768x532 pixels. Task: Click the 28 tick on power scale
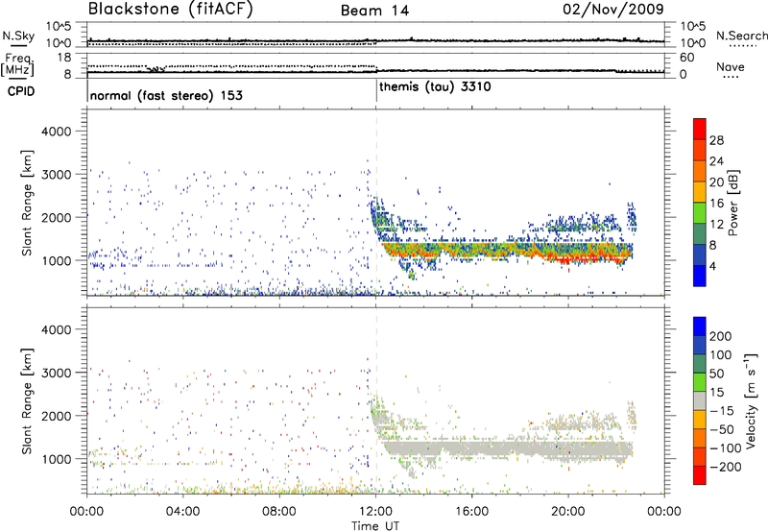click(716, 140)
